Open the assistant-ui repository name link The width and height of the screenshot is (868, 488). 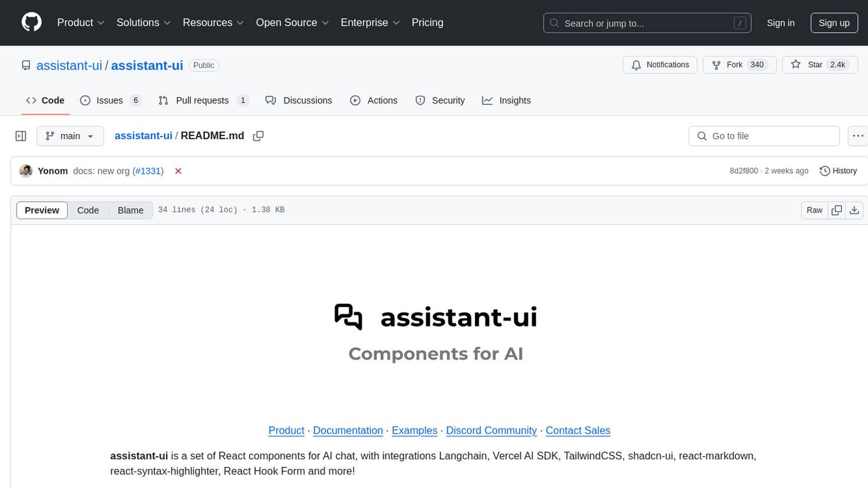tap(147, 65)
